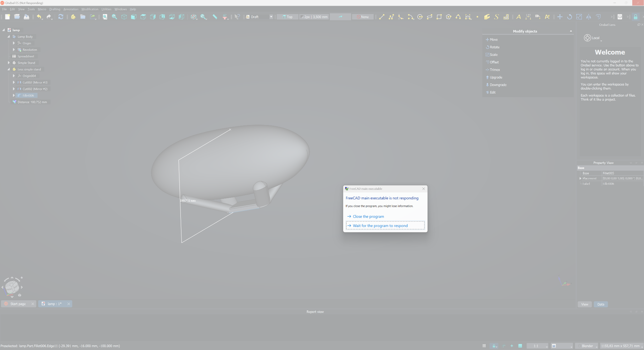Select the Draft Polygon tool
The image size is (644, 350).
coord(448,17)
